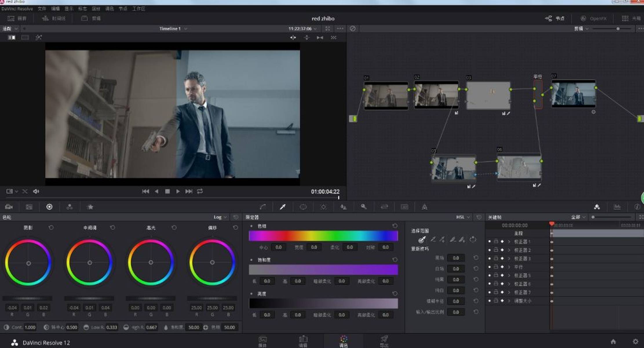644x348 pixels.
Task: Open the Tracker palette
Action: click(x=323, y=207)
